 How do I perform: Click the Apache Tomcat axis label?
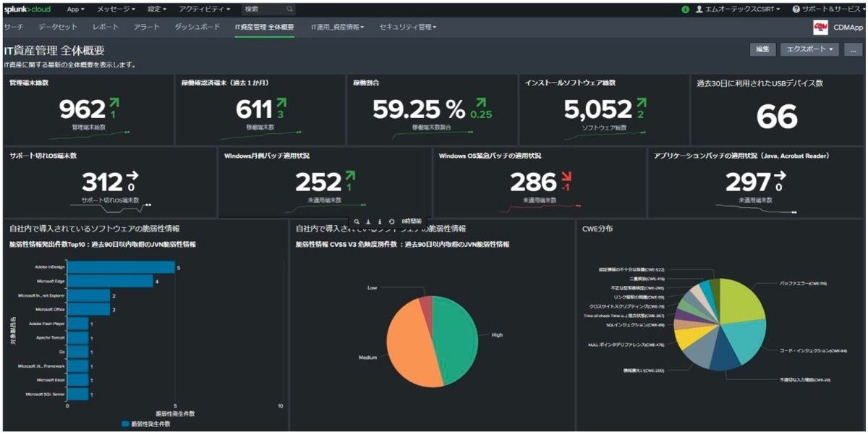(x=50, y=337)
